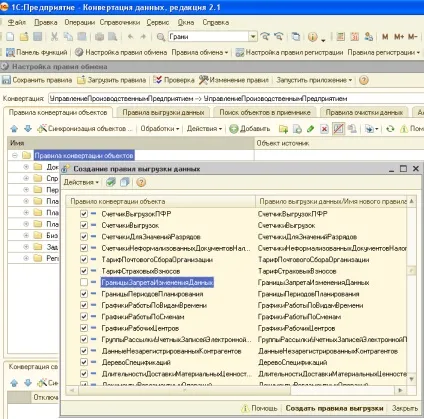Click the search text field containing Грани
This screenshot has width=424, height=419.
point(208,36)
